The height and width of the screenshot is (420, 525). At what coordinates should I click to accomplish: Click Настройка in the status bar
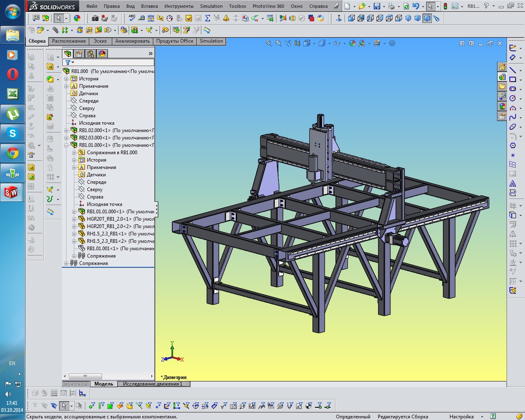[x=461, y=416]
